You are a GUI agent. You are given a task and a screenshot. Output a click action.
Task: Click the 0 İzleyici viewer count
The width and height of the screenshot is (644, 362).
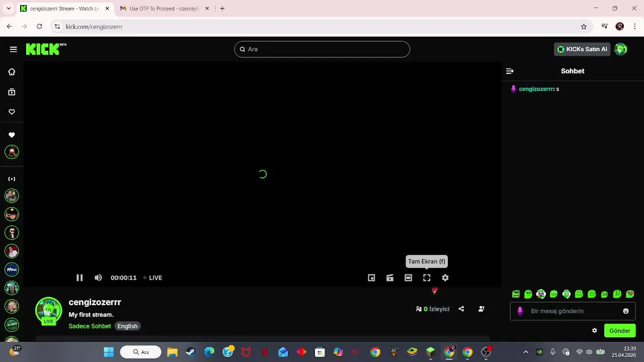433,309
